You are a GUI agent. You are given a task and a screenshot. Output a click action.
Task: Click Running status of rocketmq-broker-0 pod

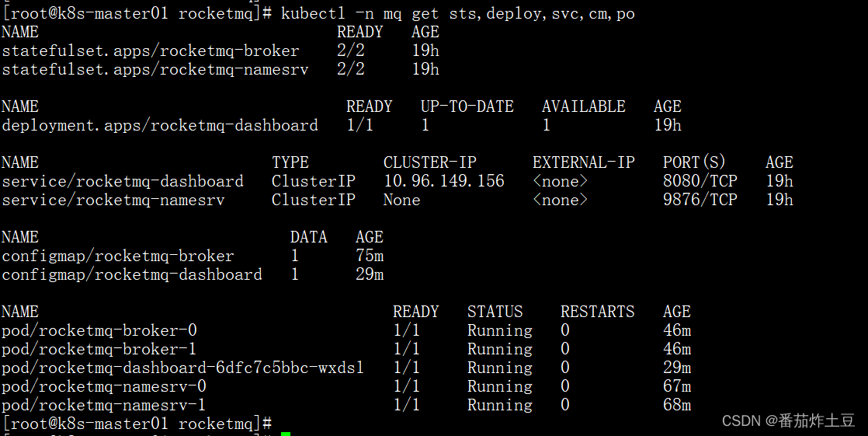pos(499,331)
